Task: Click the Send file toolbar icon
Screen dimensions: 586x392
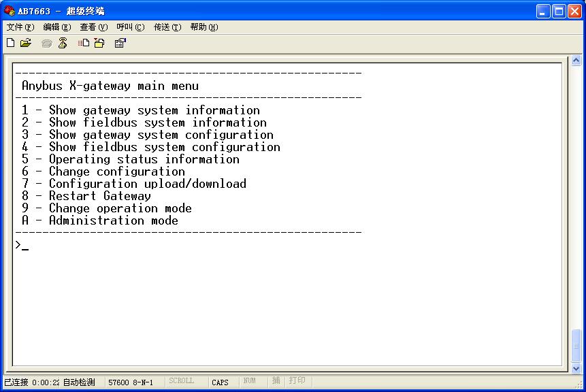Action: (84, 44)
